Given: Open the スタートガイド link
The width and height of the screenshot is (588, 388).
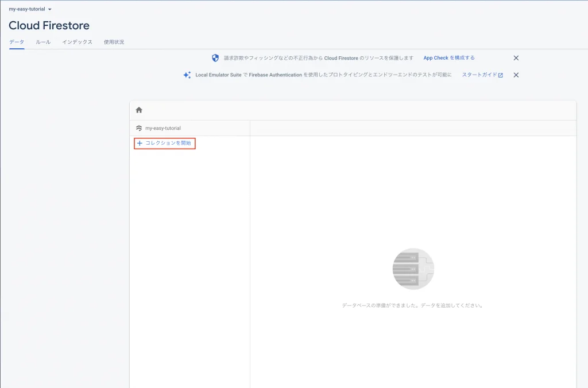Looking at the screenshot, I should tap(482, 75).
